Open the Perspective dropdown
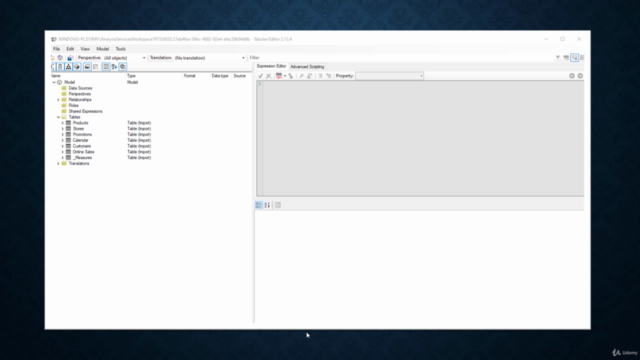 click(x=144, y=58)
